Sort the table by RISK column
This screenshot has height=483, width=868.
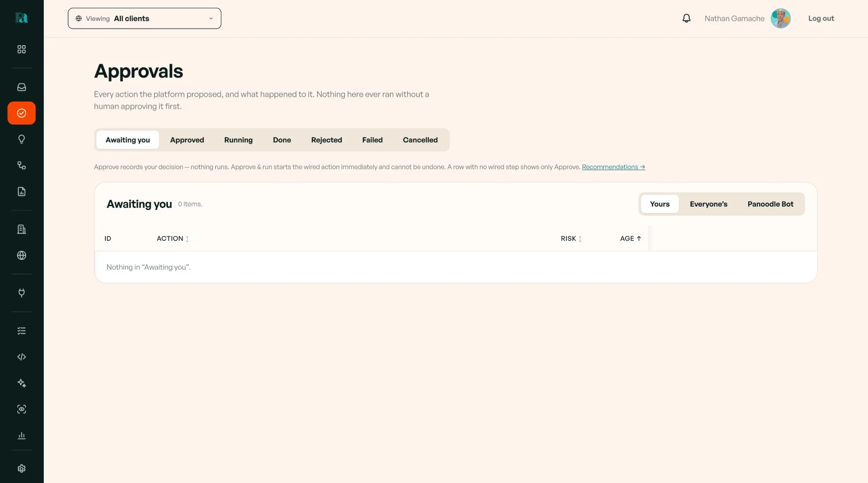[x=571, y=238]
